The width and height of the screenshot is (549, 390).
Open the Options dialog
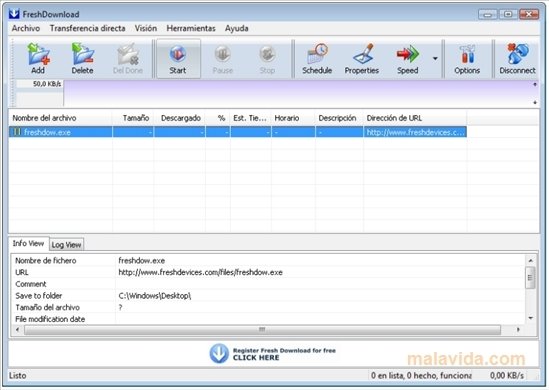(x=467, y=58)
